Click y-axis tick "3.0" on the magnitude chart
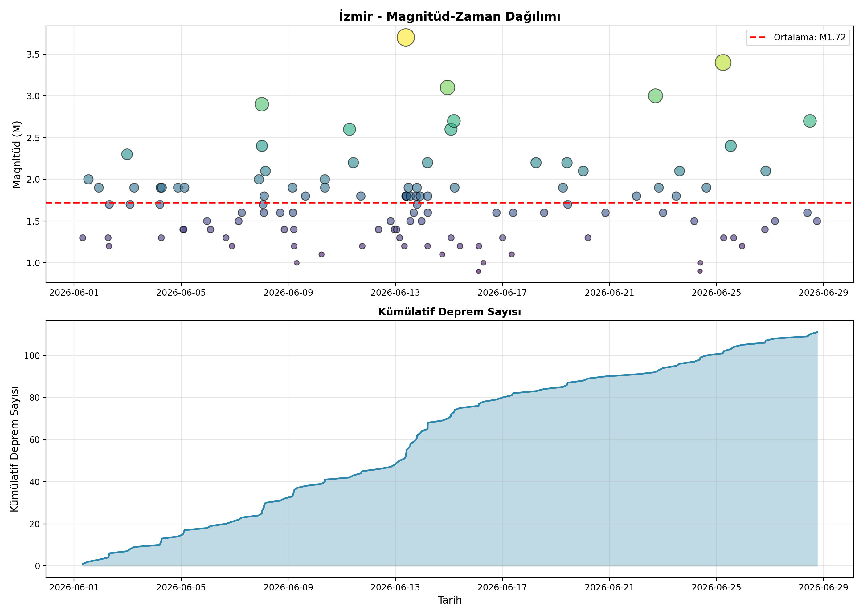The image size is (863, 616). [x=33, y=96]
